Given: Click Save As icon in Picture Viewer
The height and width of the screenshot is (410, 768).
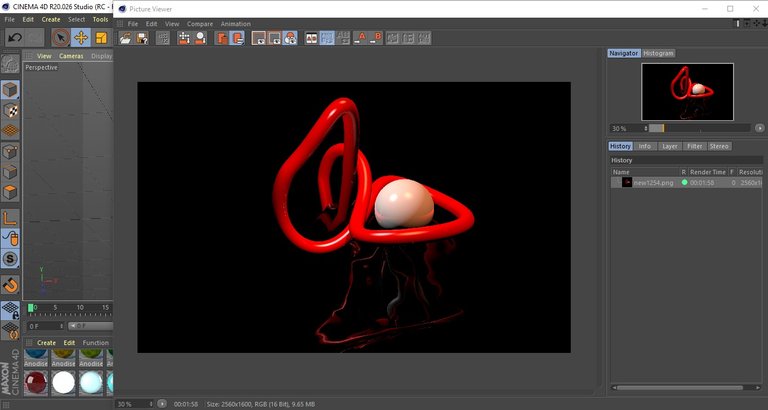Looking at the screenshot, I should pos(142,38).
